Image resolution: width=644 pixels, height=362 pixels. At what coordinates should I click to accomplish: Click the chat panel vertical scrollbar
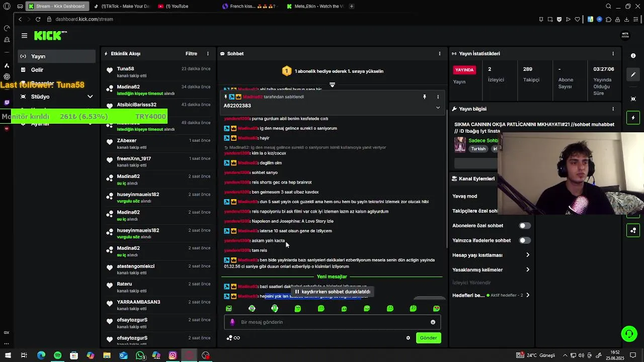click(x=446, y=178)
